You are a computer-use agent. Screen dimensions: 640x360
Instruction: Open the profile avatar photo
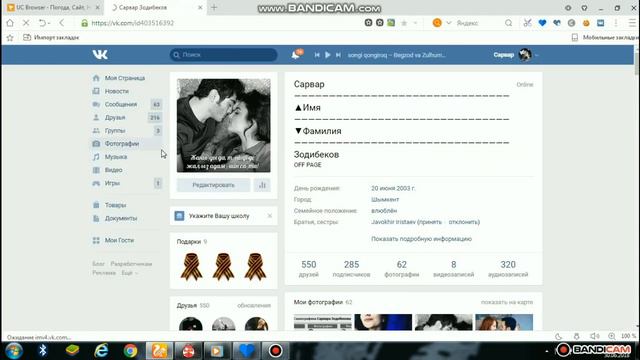(x=223, y=125)
